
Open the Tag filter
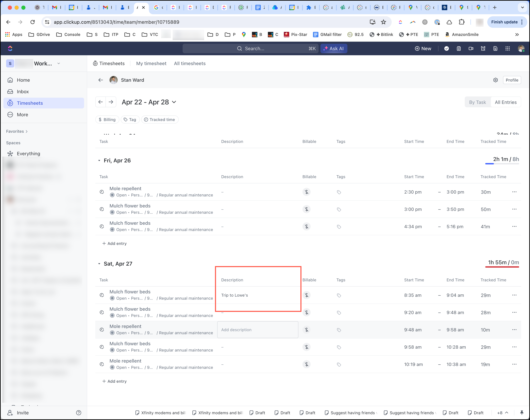point(130,119)
